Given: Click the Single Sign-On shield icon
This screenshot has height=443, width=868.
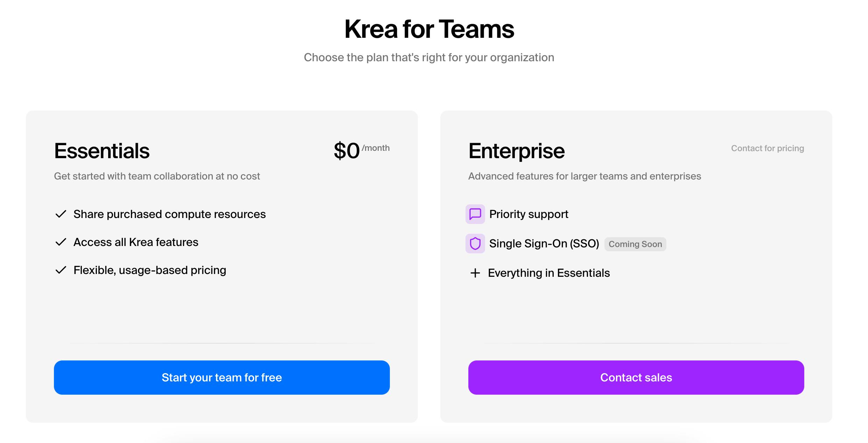Looking at the screenshot, I should tap(475, 244).
